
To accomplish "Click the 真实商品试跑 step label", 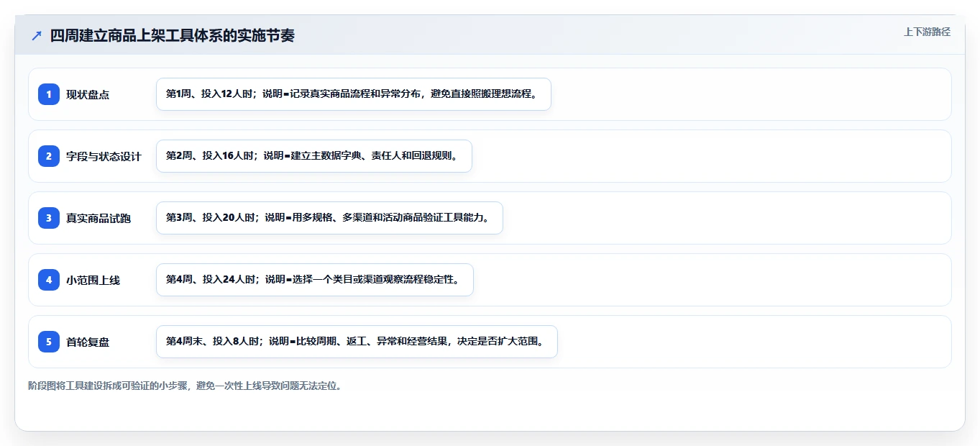I will 99,218.
